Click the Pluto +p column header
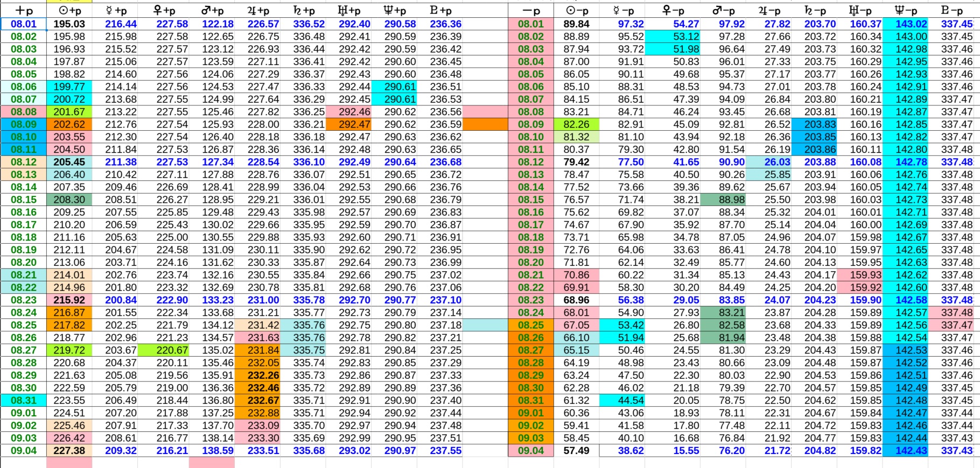The image size is (980, 468). (x=440, y=11)
